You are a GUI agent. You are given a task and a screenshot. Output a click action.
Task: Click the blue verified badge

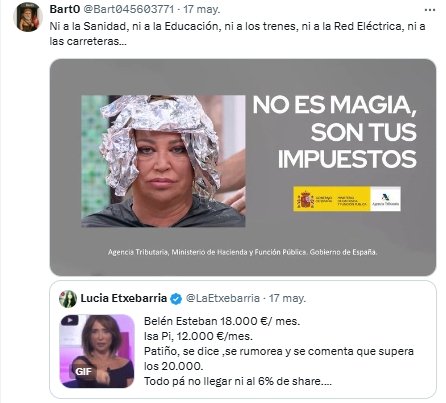[176, 299]
